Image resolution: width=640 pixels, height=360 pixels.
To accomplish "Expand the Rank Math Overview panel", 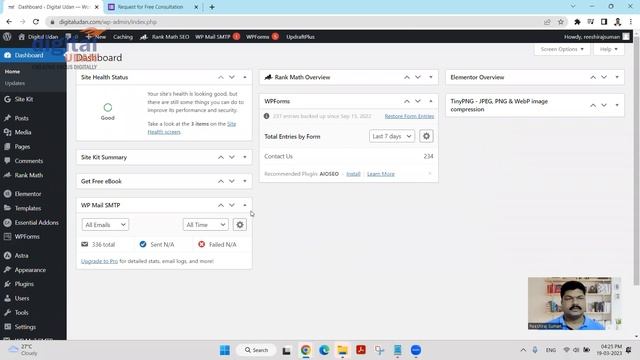I will pos(431,77).
